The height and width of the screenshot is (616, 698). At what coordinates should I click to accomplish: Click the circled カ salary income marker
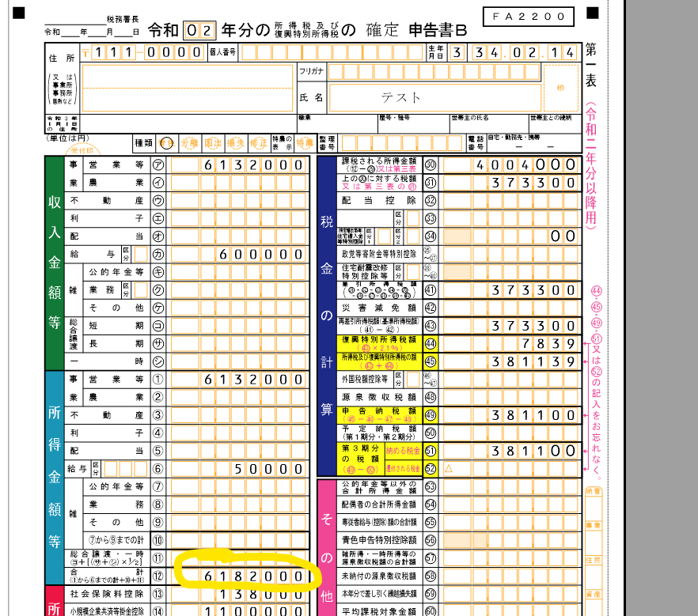click(x=157, y=255)
